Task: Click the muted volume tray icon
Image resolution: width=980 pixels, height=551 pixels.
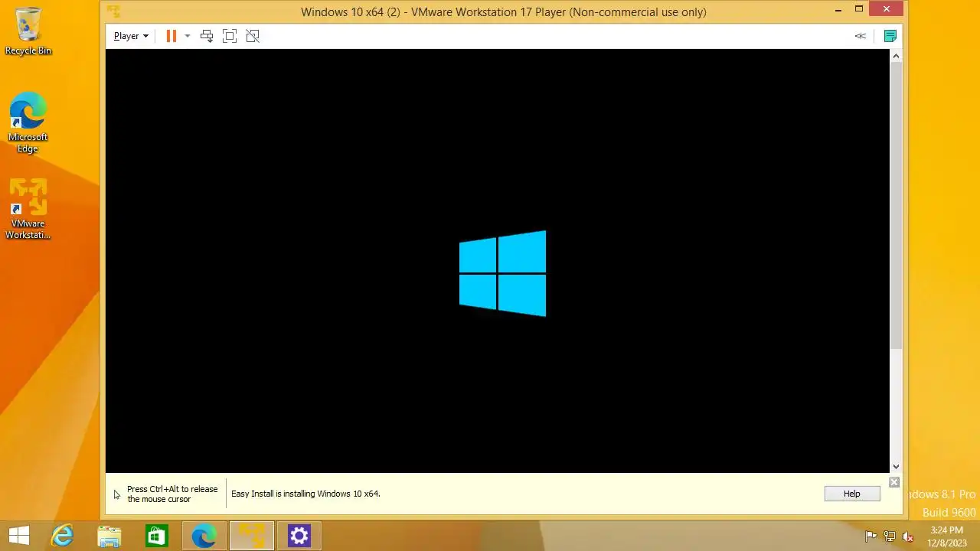Action: pos(908,536)
